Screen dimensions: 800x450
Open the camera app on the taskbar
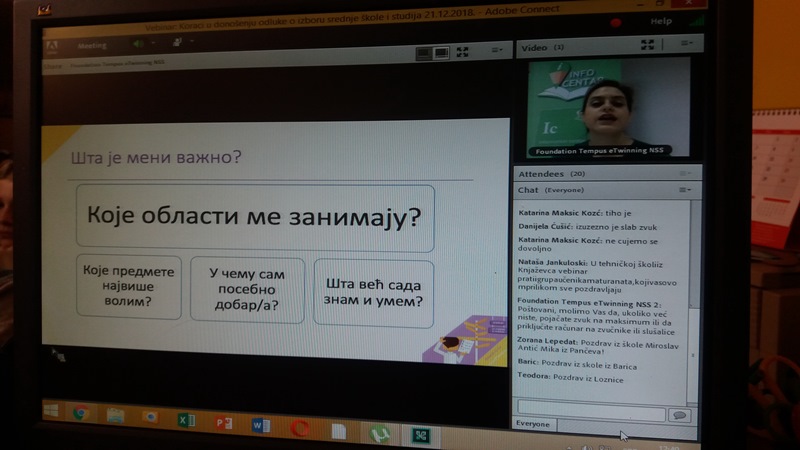pyautogui.click(x=151, y=417)
